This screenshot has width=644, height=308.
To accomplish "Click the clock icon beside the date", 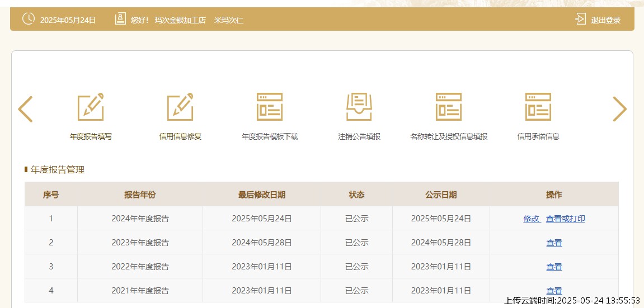I will click(29, 19).
